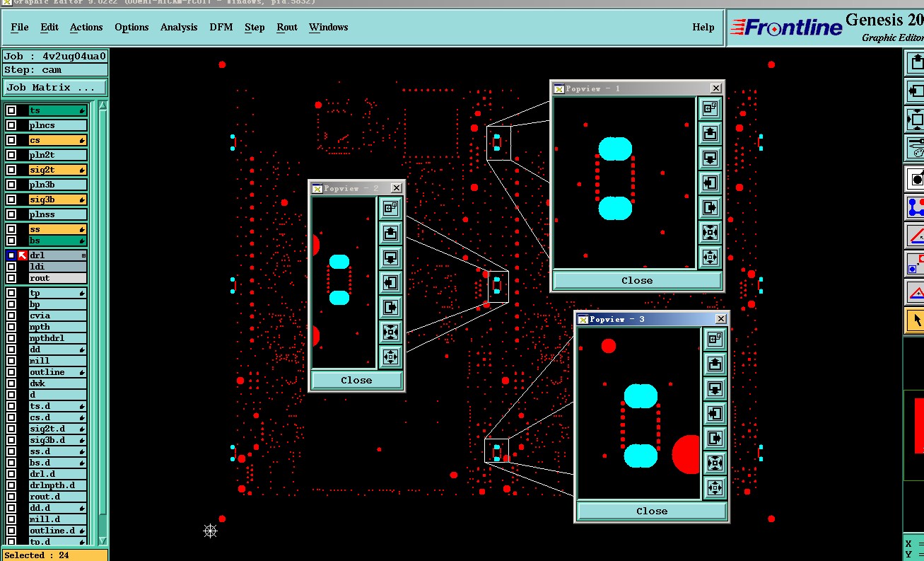Pan left in Popview 1
Screen dimensions: 924x561
(710, 183)
